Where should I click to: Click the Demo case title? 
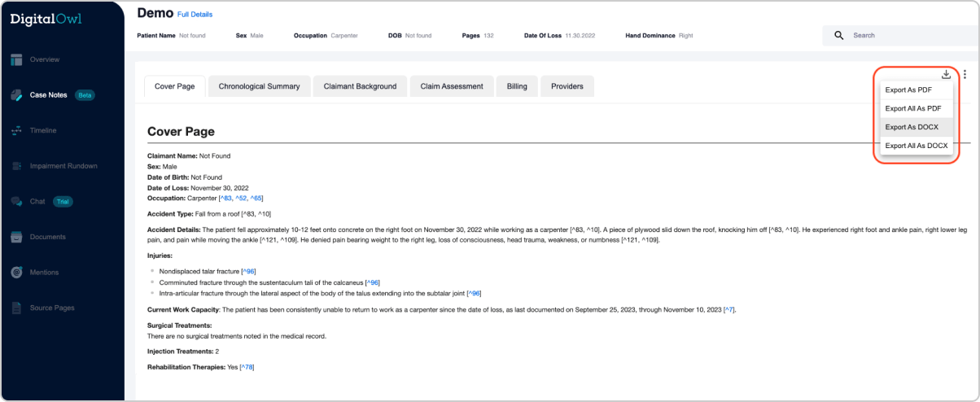(155, 13)
